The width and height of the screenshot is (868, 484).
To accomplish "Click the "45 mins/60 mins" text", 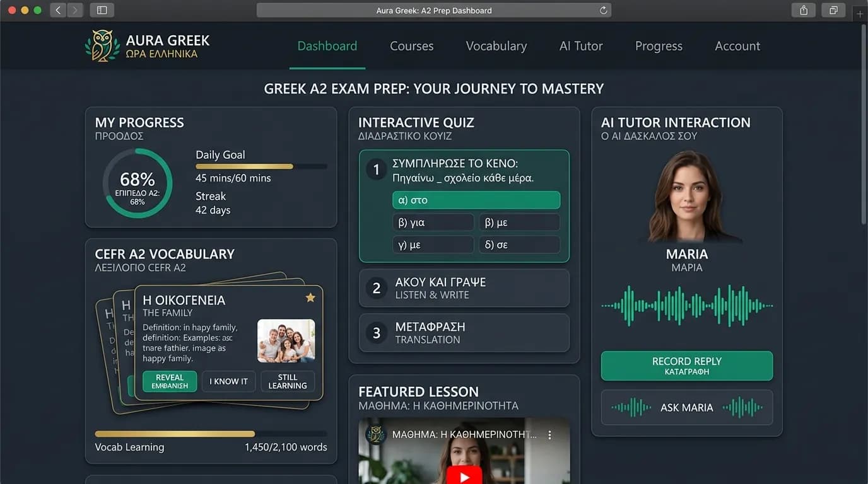I will tap(233, 178).
